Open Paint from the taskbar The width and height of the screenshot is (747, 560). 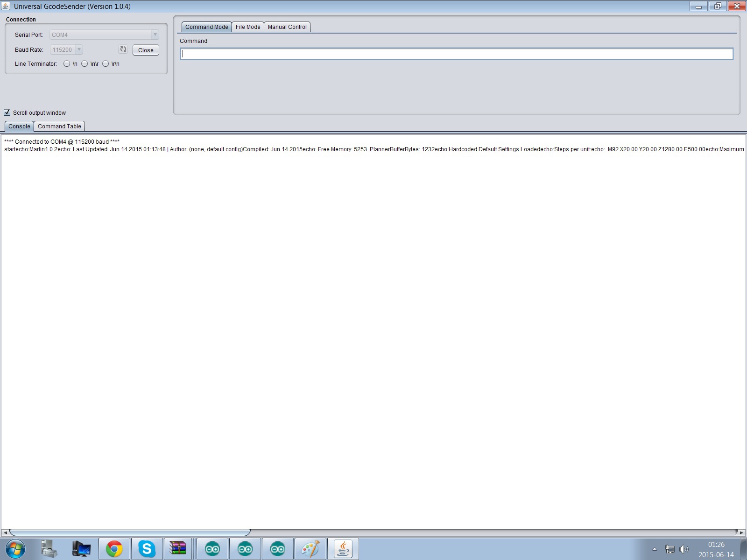point(310,549)
